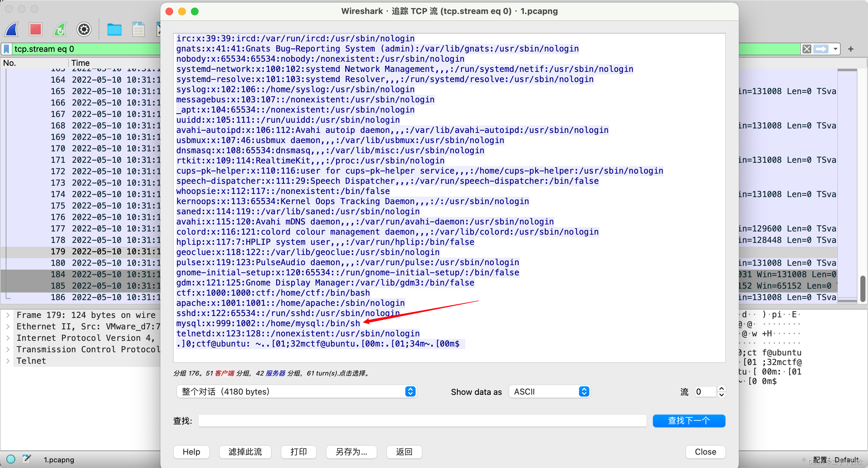Image resolution: width=868 pixels, height=468 pixels.
Task: Click the display filter bookmark icon
Action: [x=6, y=49]
